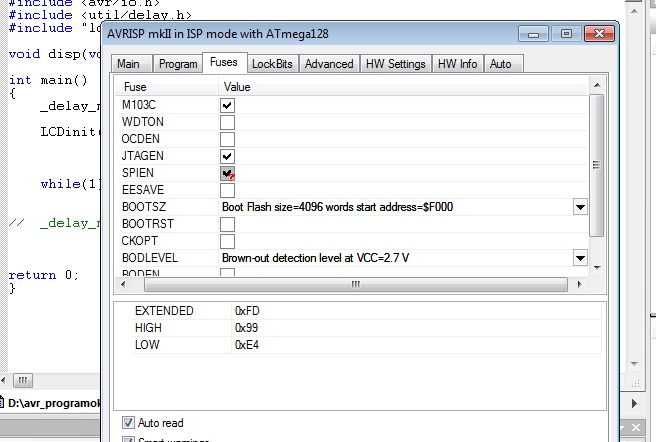Click the HIGH fuse value 0x99
The height and width of the screenshot is (442, 656).
click(x=247, y=328)
